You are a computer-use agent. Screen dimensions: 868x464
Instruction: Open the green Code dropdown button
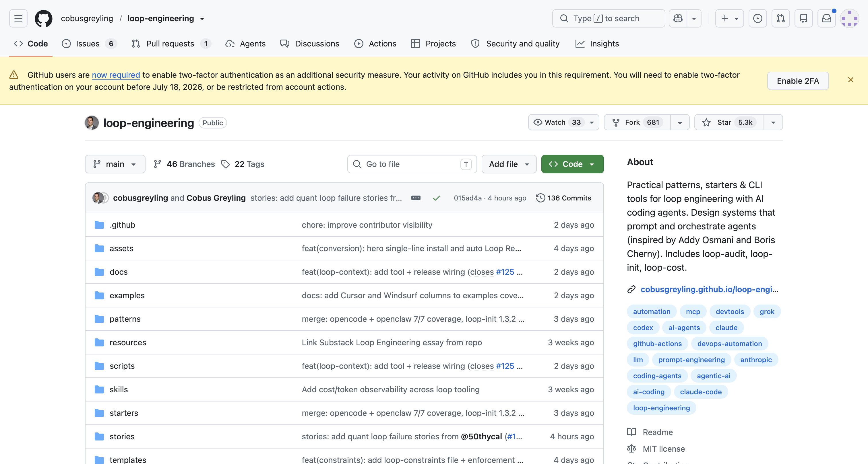(572, 164)
